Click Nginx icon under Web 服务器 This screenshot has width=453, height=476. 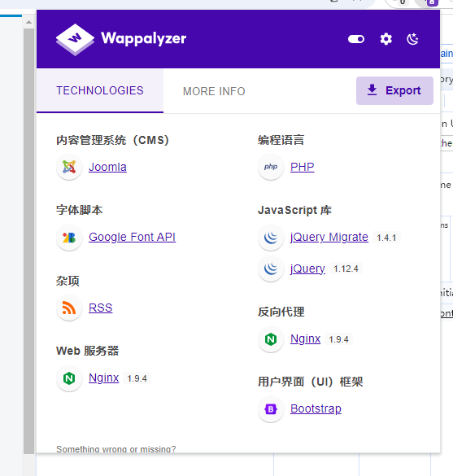[69, 378]
